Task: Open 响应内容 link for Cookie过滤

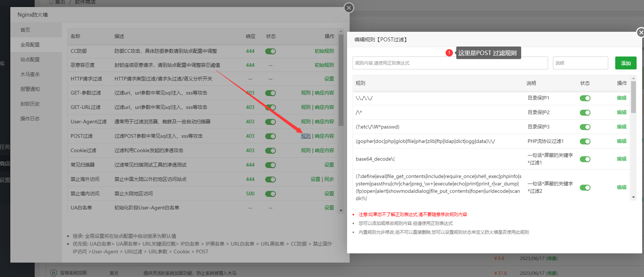Action: (324, 150)
